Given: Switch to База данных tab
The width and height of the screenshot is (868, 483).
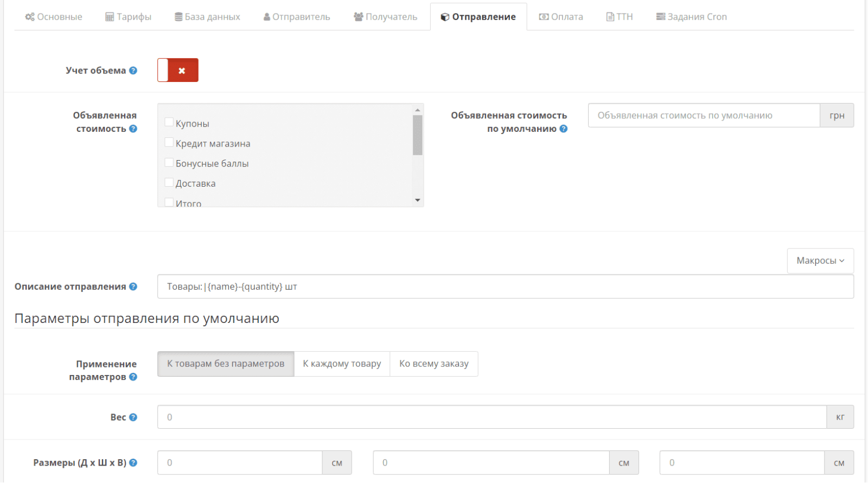Looking at the screenshot, I should point(207,17).
